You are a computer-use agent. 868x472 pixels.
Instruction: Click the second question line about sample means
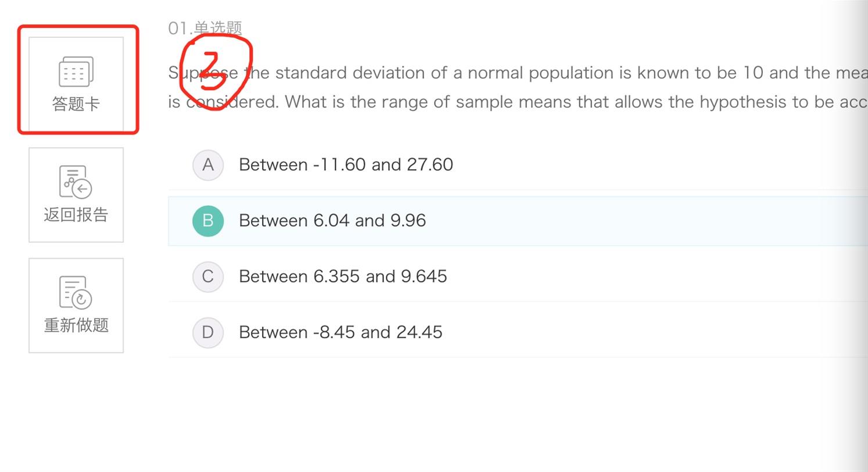coord(518,102)
